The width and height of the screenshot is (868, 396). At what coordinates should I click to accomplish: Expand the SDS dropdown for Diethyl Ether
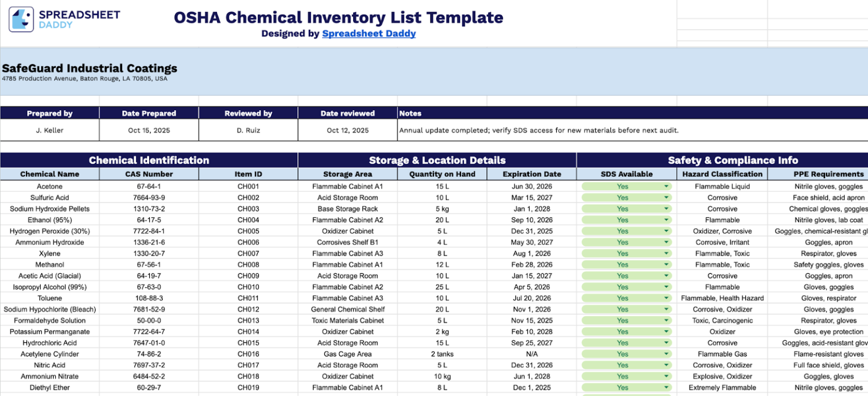pyautogui.click(x=666, y=388)
